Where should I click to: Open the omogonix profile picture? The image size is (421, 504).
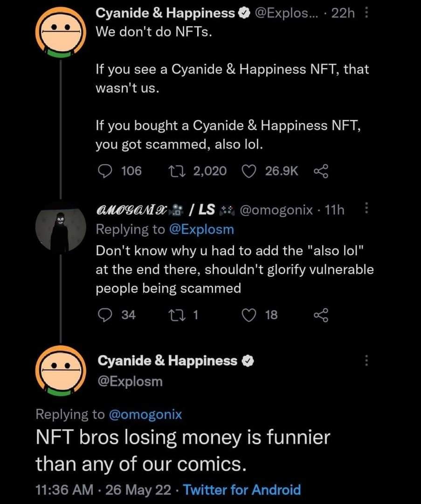tap(60, 230)
